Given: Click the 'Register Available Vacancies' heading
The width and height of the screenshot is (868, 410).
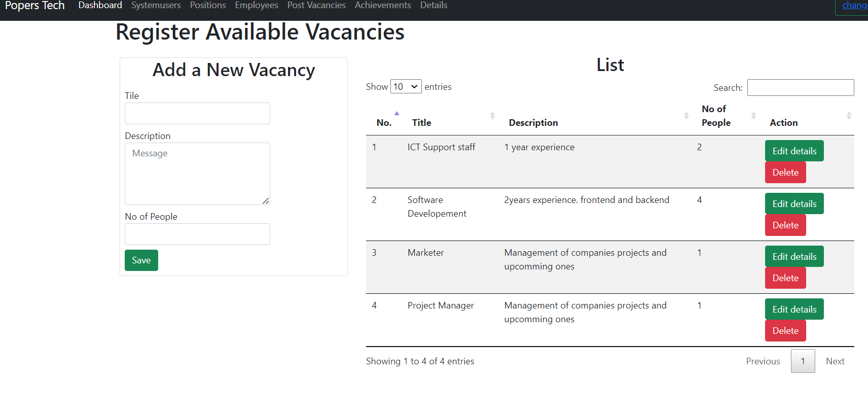Looking at the screenshot, I should pyautogui.click(x=260, y=32).
